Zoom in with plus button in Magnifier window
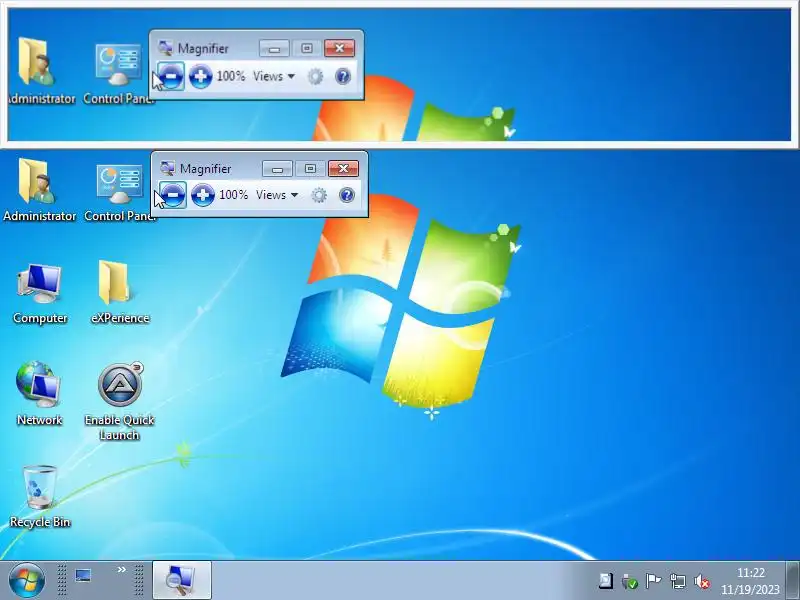 click(x=203, y=194)
